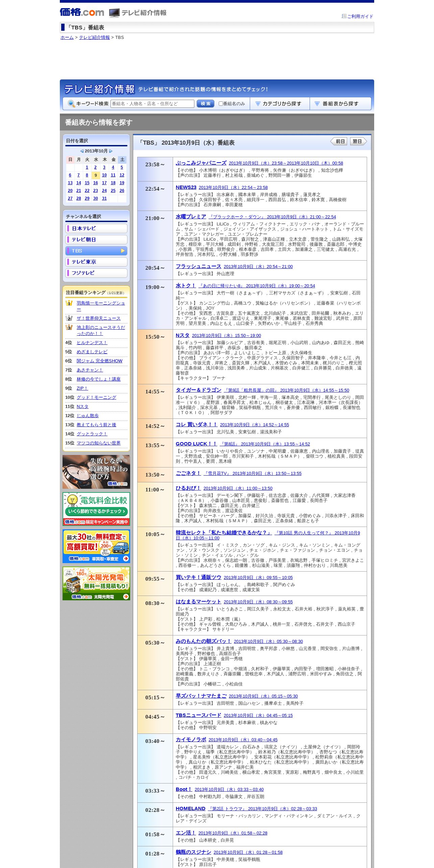
Task: Go to next month in calendar
Action: [x=111, y=151]
